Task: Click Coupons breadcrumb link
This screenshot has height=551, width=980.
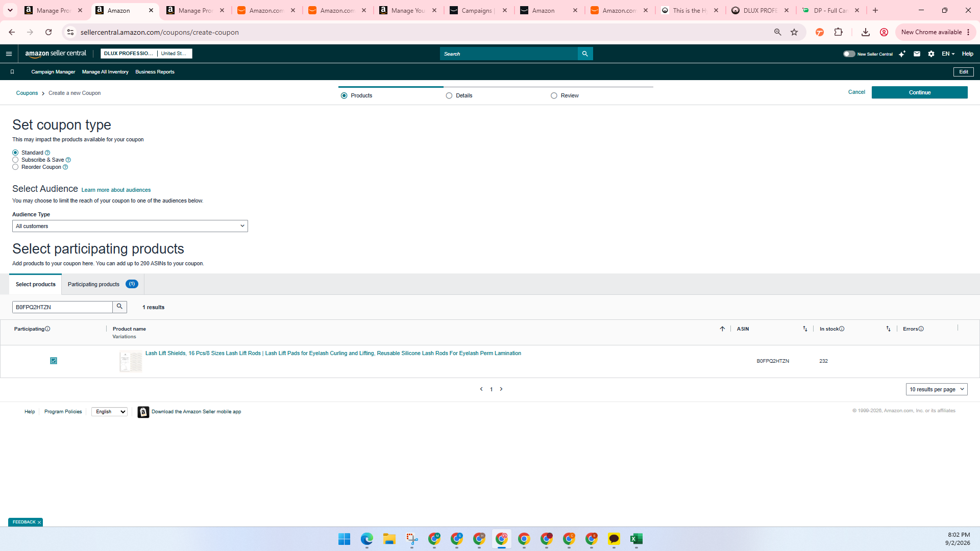Action: (x=27, y=93)
